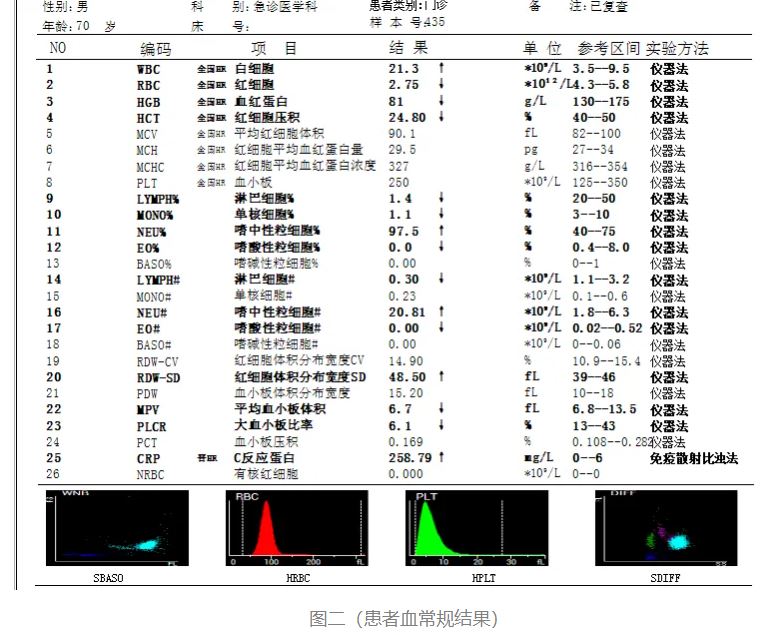The height and width of the screenshot is (635, 766).
Task: Click the 参考区间 column header
Action: 609,48
